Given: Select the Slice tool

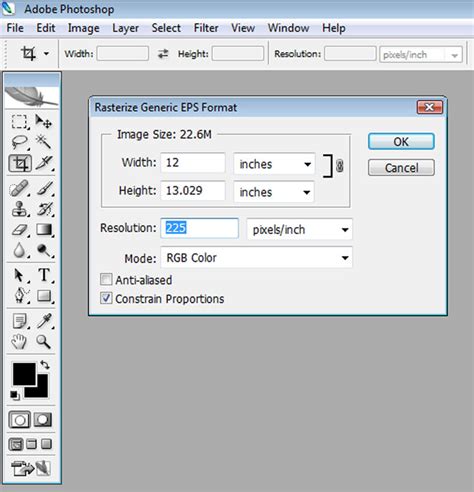Looking at the screenshot, I should [x=44, y=163].
